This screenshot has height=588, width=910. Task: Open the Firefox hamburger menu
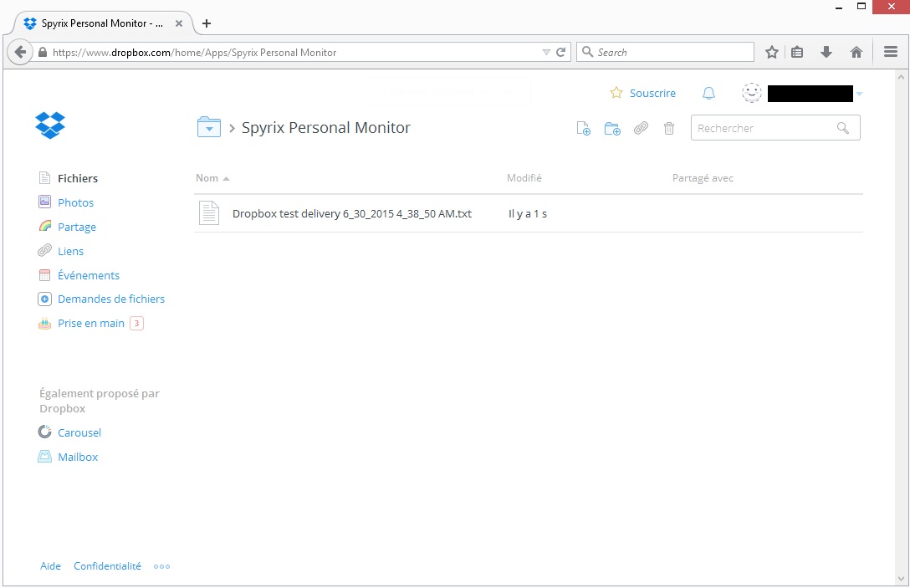coord(891,52)
